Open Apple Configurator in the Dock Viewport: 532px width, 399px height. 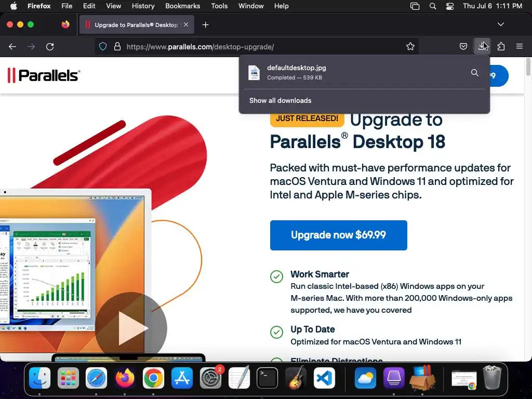pyautogui.click(x=394, y=378)
